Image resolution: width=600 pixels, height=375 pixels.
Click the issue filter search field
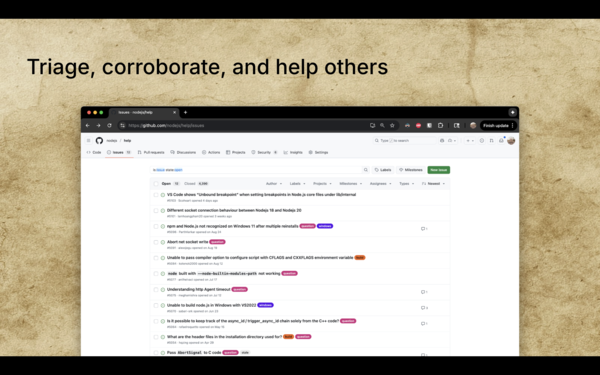tap(256, 170)
